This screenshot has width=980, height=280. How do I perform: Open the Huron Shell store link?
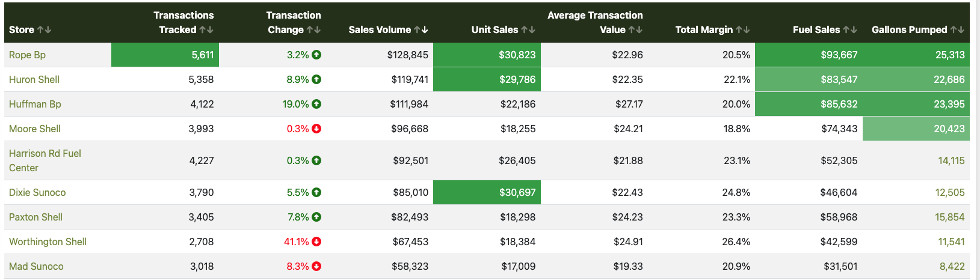pyautogui.click(x=34, y=79)
